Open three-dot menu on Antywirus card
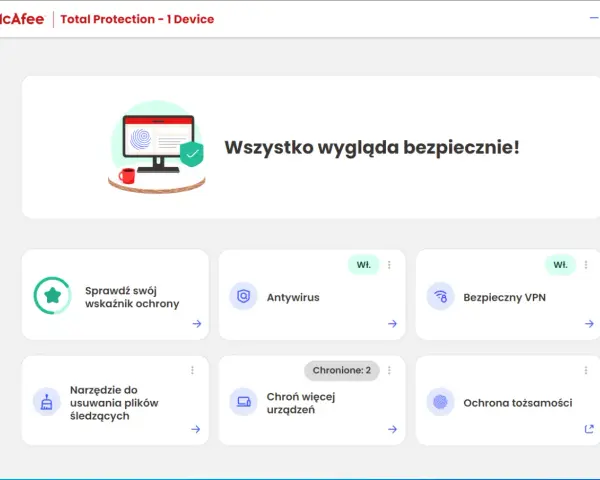 coord(389,265)
